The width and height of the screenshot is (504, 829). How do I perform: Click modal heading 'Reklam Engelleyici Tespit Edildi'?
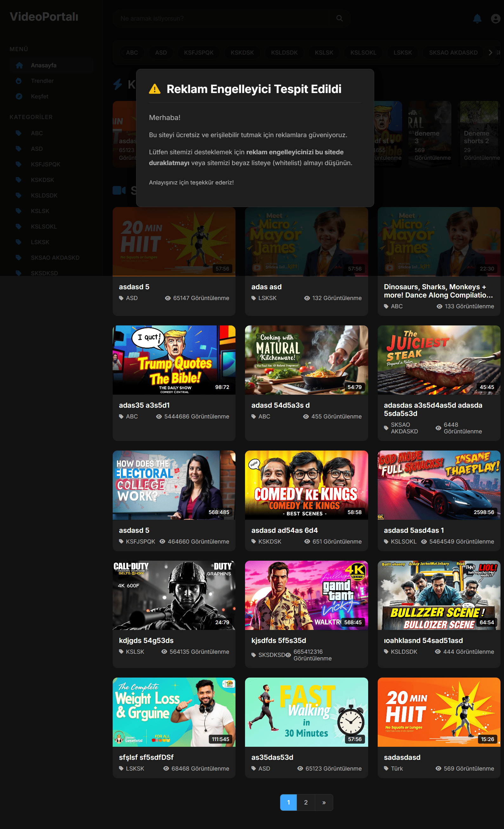click(254, 89)
